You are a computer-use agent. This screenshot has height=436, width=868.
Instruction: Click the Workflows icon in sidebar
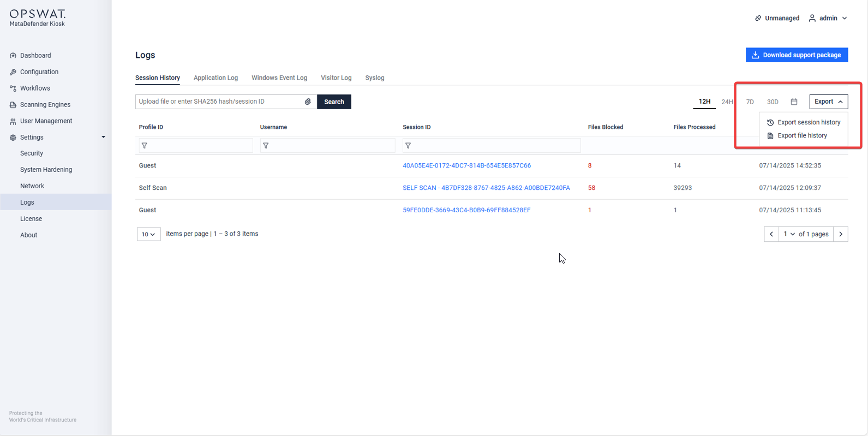[13, 88]
